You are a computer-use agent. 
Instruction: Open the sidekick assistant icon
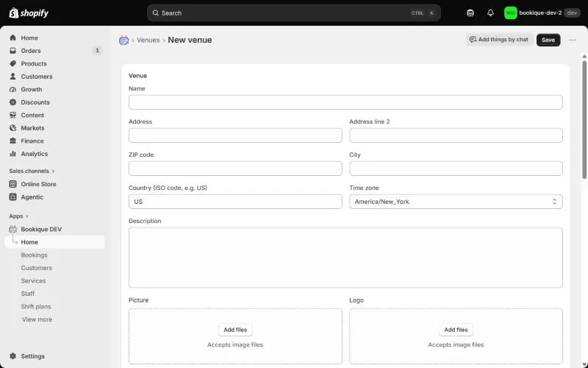pyautogui.click(x=470, y=13)
